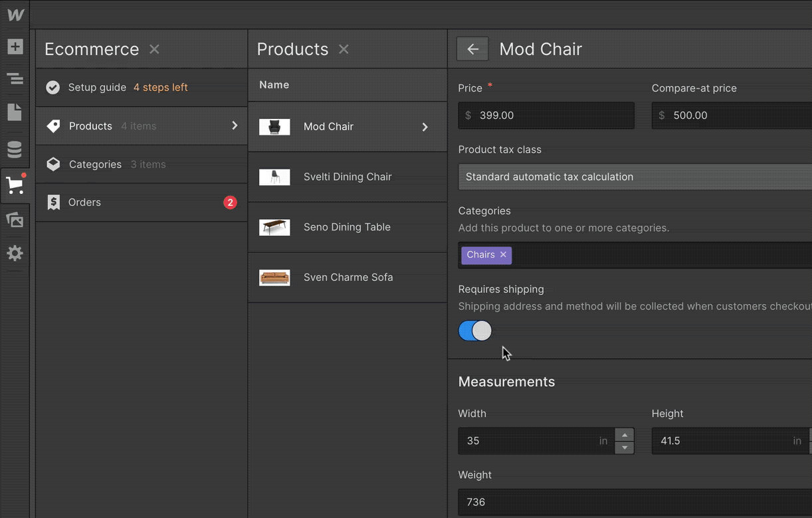Open the site Settings gear icon
The image size is (812, 518).
point(15,253)
